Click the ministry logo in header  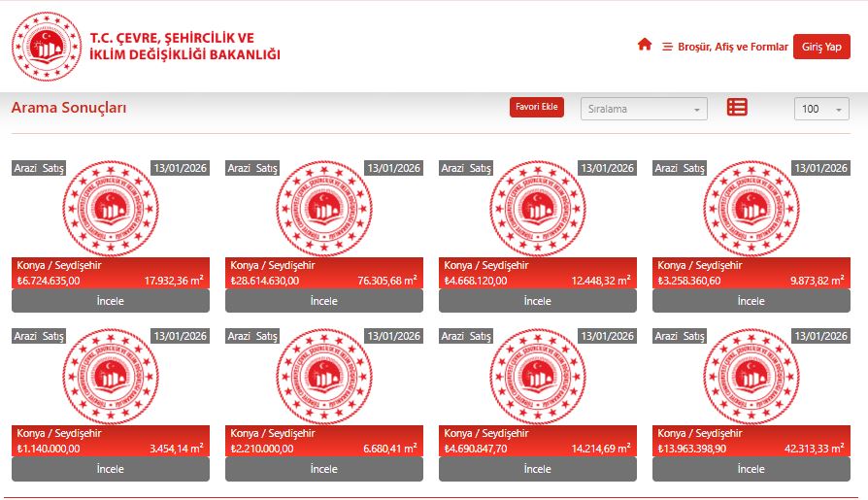47,47
